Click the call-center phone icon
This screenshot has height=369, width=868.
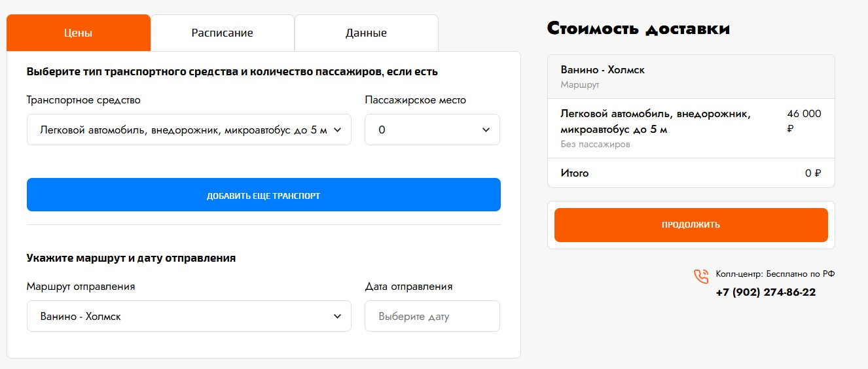pos(701,277)
